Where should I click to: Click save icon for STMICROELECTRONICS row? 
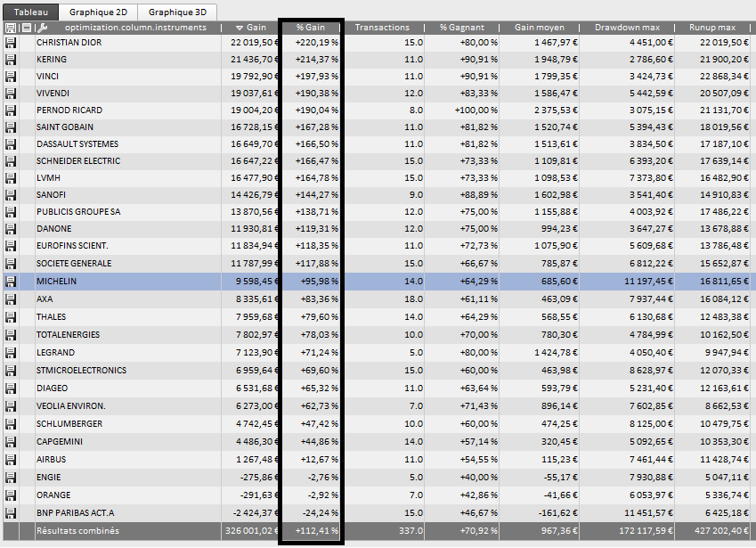(x=11, y=371)
